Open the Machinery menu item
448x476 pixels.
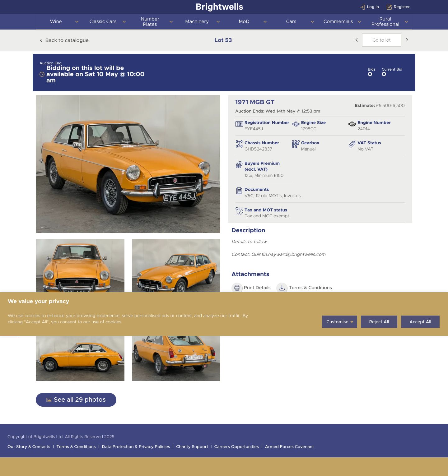pos(197,21)
